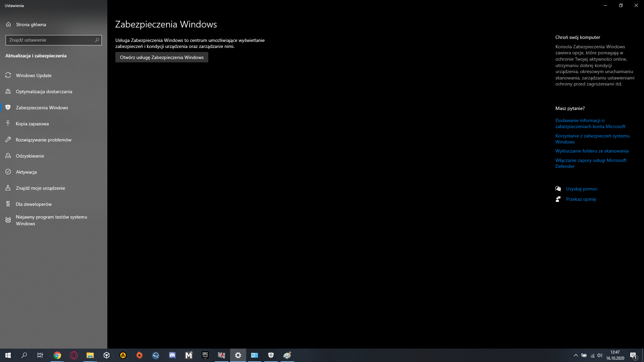Click Uzyskaj pomoc link
644x362 pixels.
pos(582,189)
